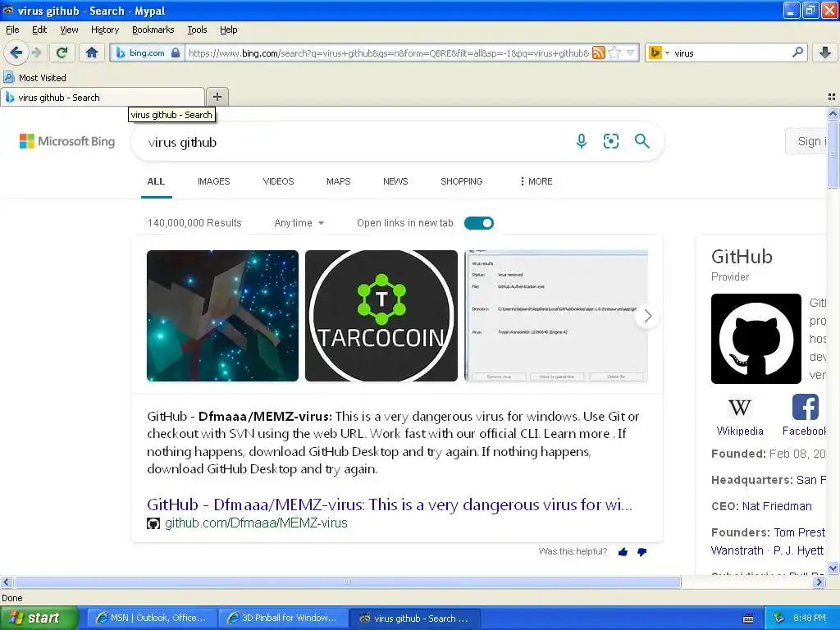
Task: Advance the image carousel with right chevron
Action: 647,316
